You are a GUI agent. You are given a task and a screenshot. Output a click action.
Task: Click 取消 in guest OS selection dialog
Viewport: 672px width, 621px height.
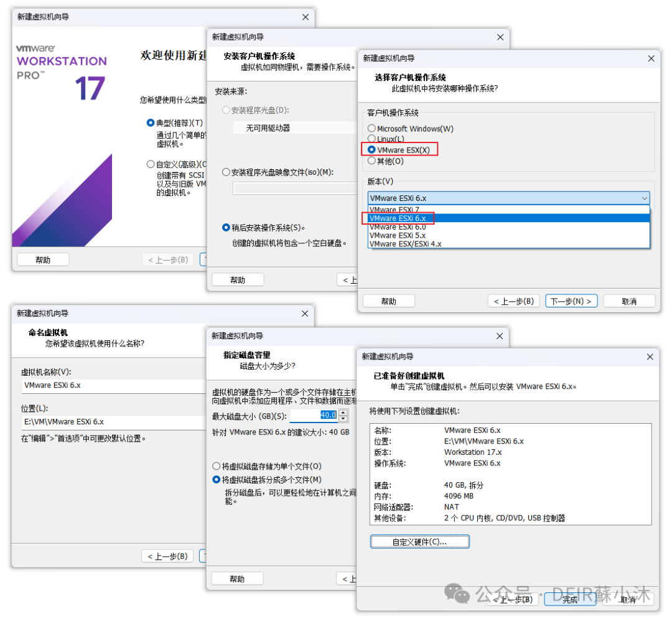point(628,301)
